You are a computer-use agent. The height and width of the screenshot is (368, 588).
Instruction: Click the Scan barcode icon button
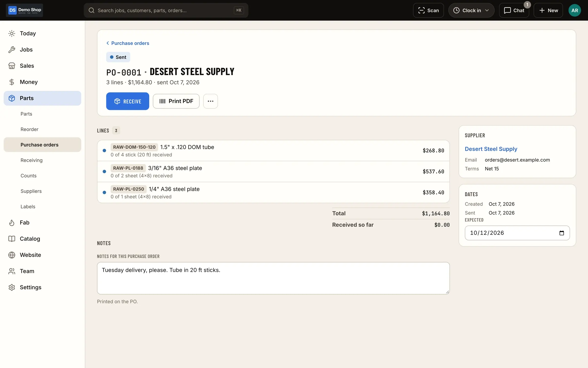421,10
